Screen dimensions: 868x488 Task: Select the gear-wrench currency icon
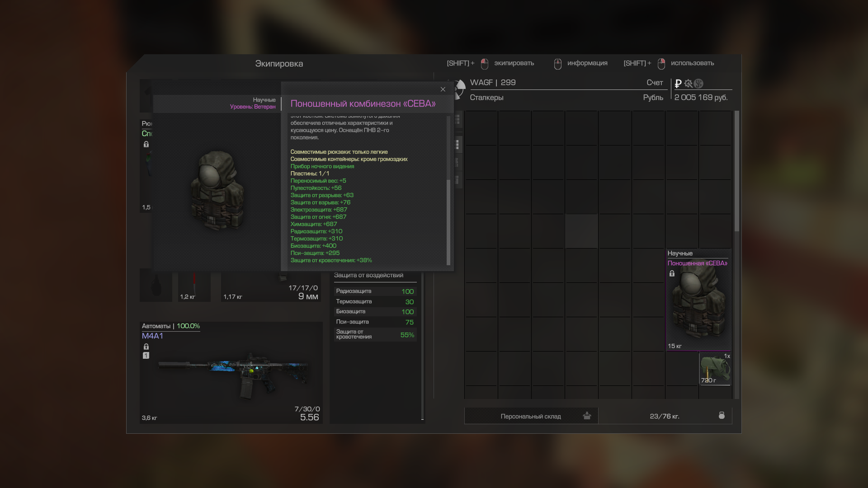pos(688,84)
